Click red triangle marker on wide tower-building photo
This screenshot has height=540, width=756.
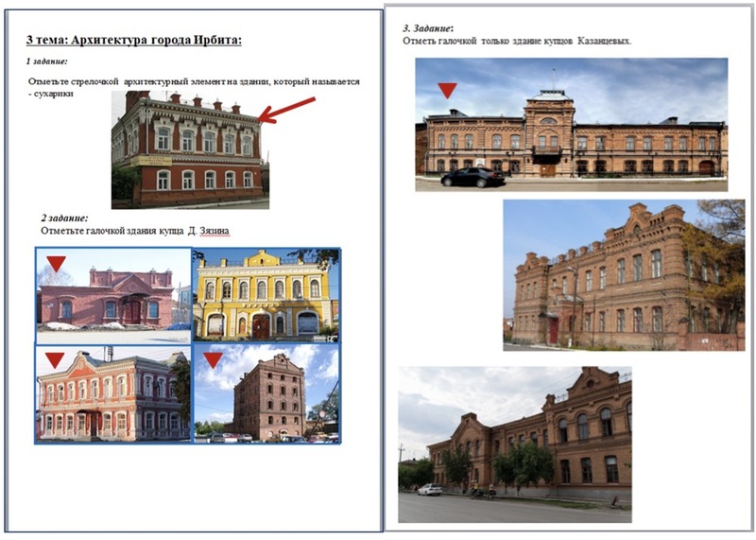click(447, 90)
